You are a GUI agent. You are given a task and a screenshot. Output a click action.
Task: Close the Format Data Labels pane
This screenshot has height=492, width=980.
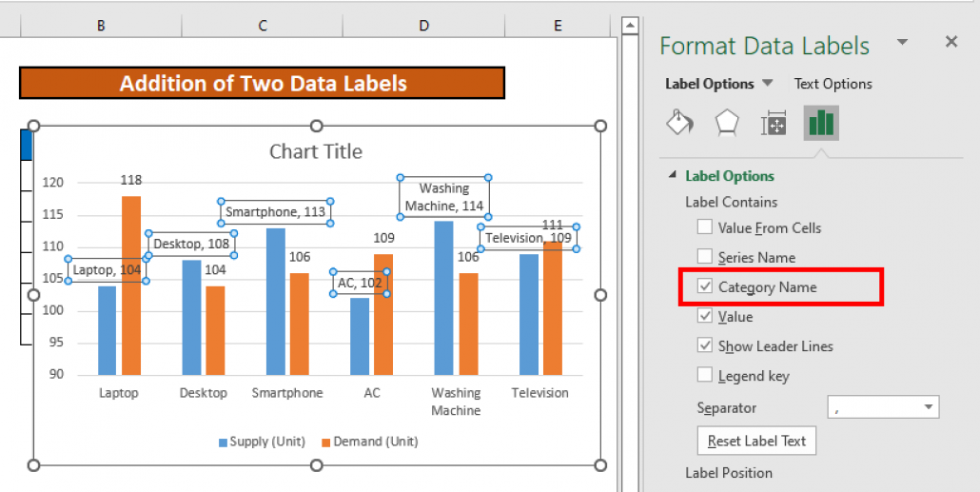(951, 42)
